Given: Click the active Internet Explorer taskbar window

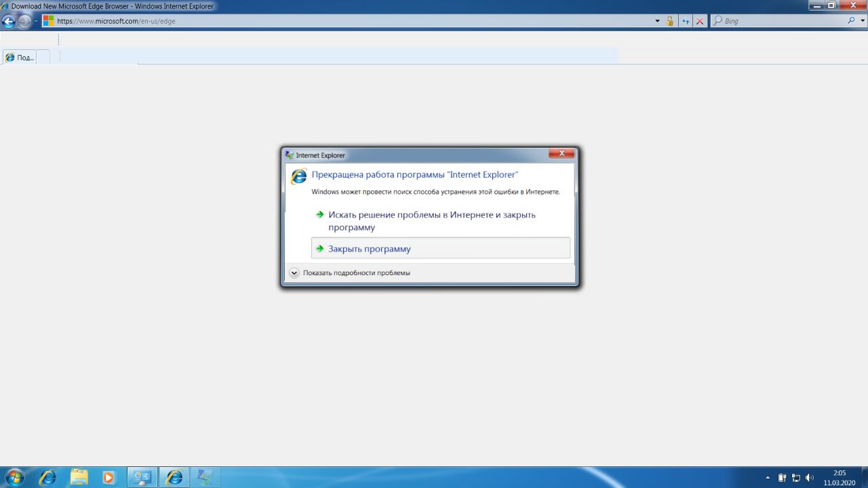Looking at the screenshot, I should click(174, 477).
